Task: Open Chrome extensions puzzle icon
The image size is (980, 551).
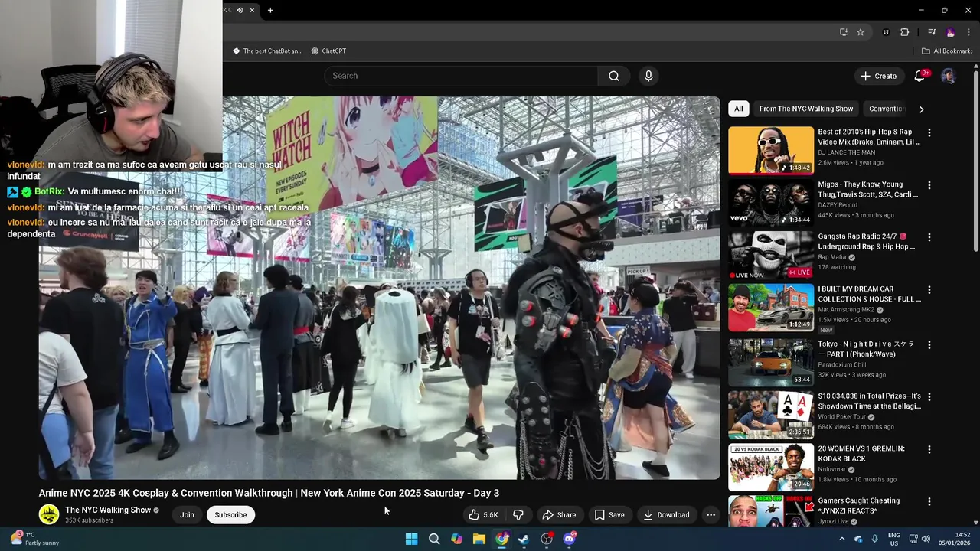Action: coord(905,32)
